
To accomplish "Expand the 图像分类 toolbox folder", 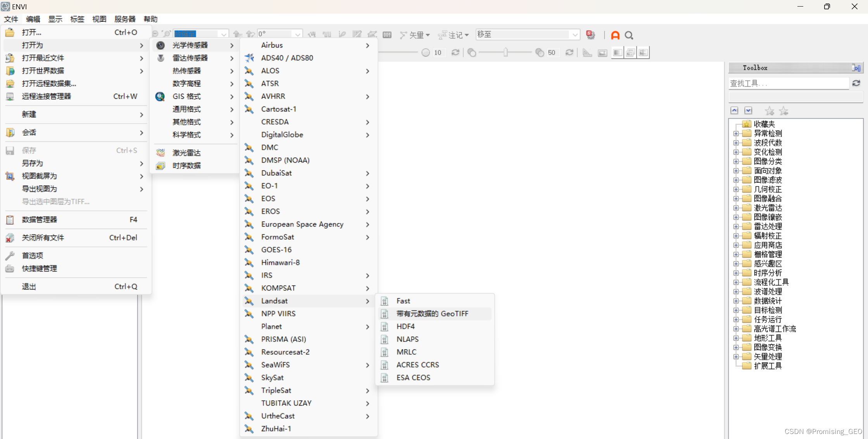I will (x=736, y=161).
